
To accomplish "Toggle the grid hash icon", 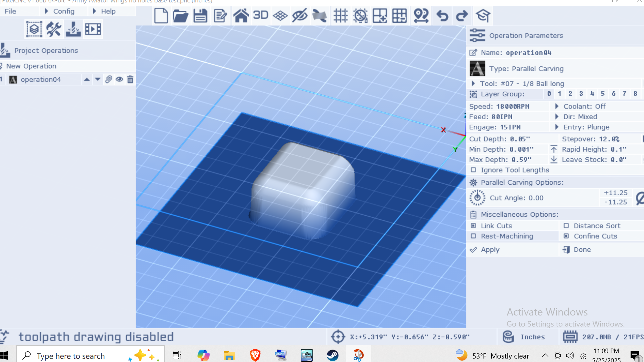I will point(341,16).
